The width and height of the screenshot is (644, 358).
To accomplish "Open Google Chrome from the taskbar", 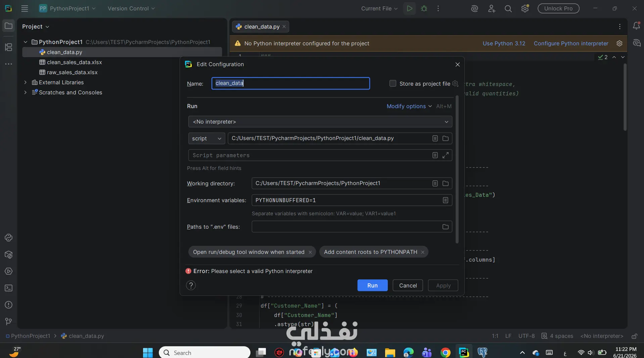I will click(446, 353).
